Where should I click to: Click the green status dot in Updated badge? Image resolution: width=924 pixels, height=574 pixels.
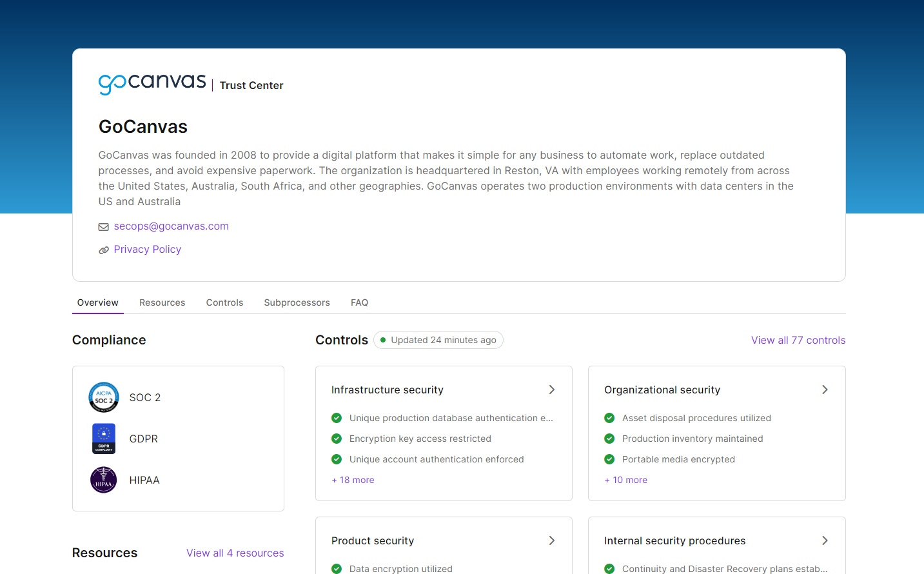coord(383,340)
